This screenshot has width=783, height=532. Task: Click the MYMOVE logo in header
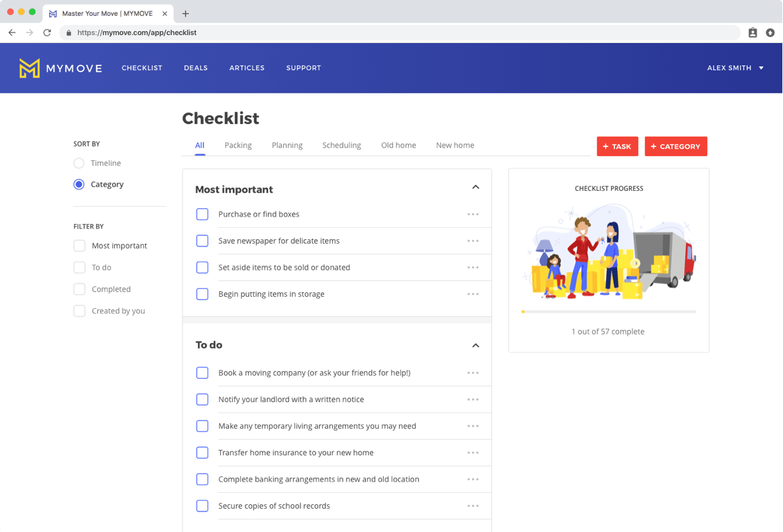pyautogui.click(x=60, y=68)
